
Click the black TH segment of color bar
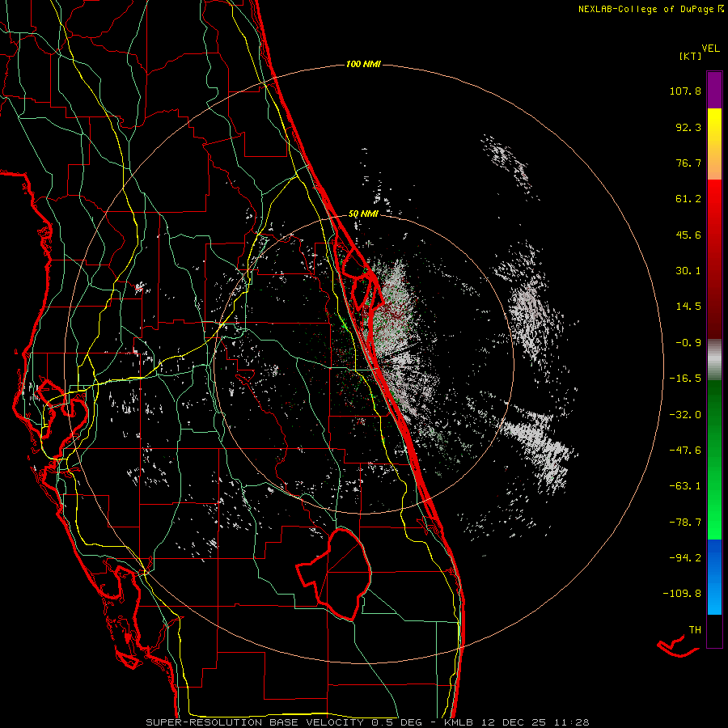click(x=714, y=630)
